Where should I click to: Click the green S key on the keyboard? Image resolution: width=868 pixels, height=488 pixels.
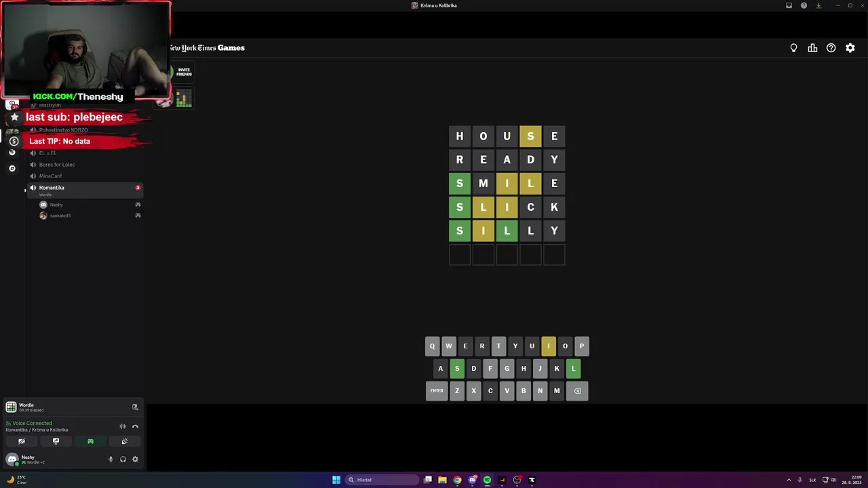pyautogui.click(x=457, y=369)
